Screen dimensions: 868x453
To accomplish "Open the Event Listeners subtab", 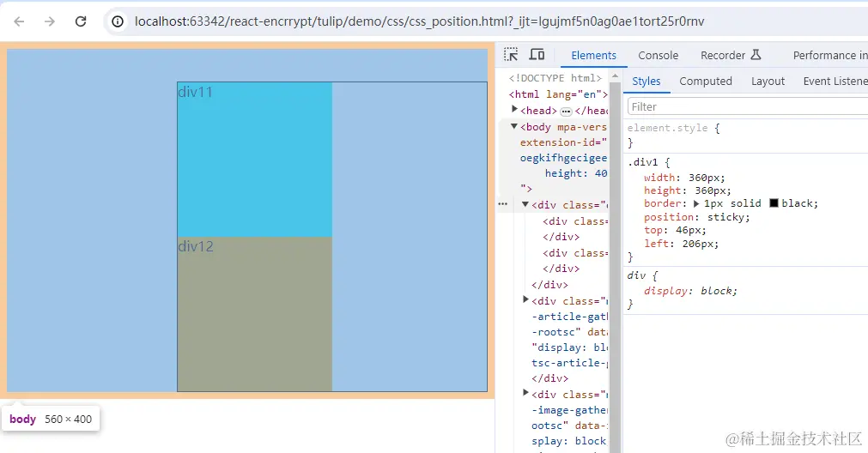I will (835, 82).
